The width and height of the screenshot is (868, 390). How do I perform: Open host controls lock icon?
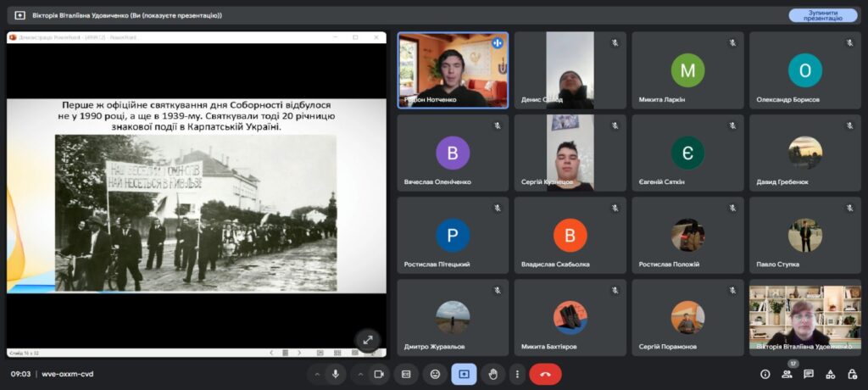[x=851, y=374]
